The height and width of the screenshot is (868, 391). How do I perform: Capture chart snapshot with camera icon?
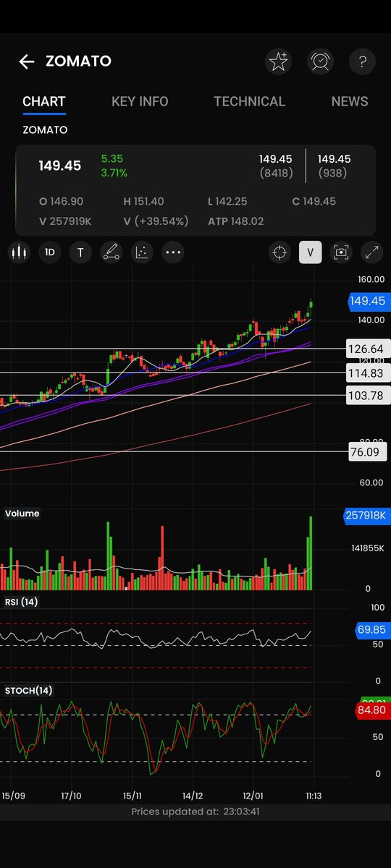(341, 252)
